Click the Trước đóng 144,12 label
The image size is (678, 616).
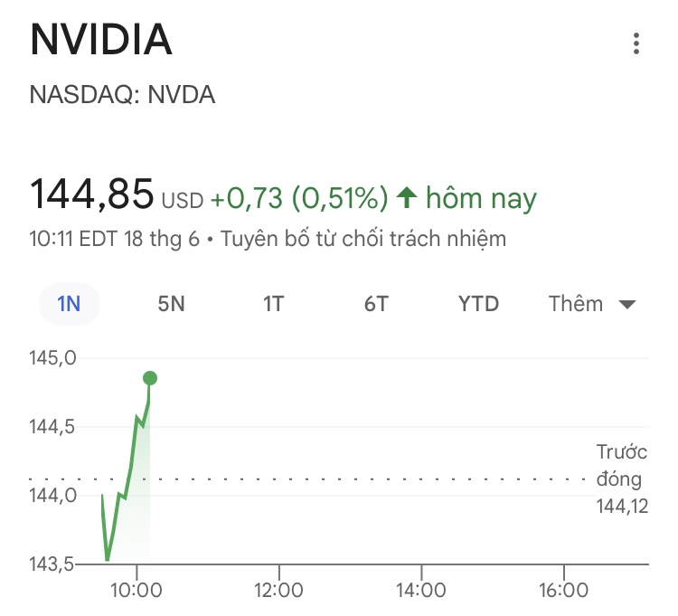[622, 479]
